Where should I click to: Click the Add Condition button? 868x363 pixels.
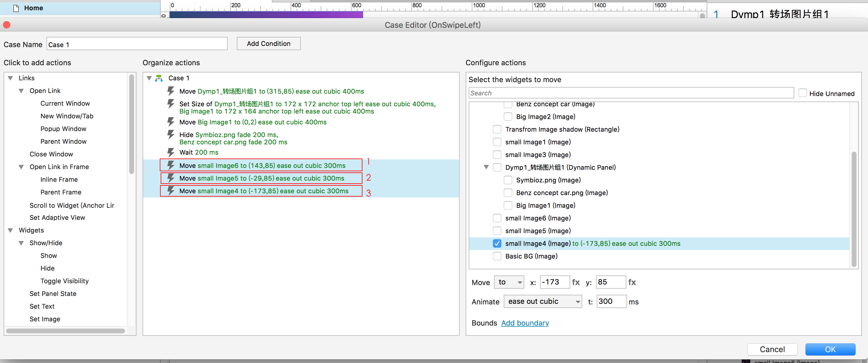268,43
